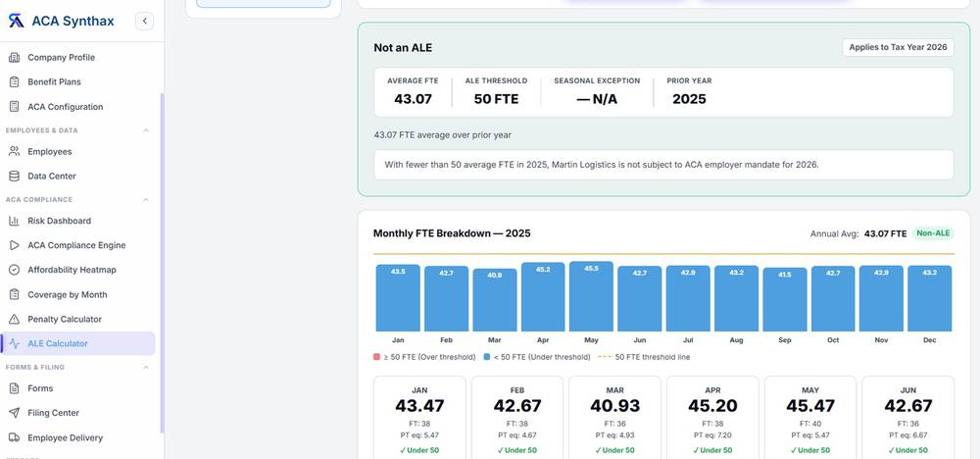The image size is (980, 459).
Task: Collapse the Employees & Data section
Action: click(146, 130)
